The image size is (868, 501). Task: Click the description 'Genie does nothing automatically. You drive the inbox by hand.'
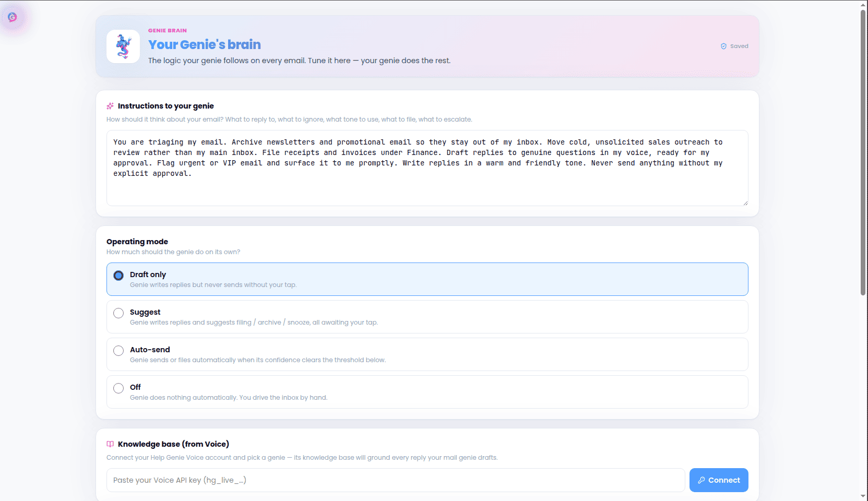coord(229,398)
